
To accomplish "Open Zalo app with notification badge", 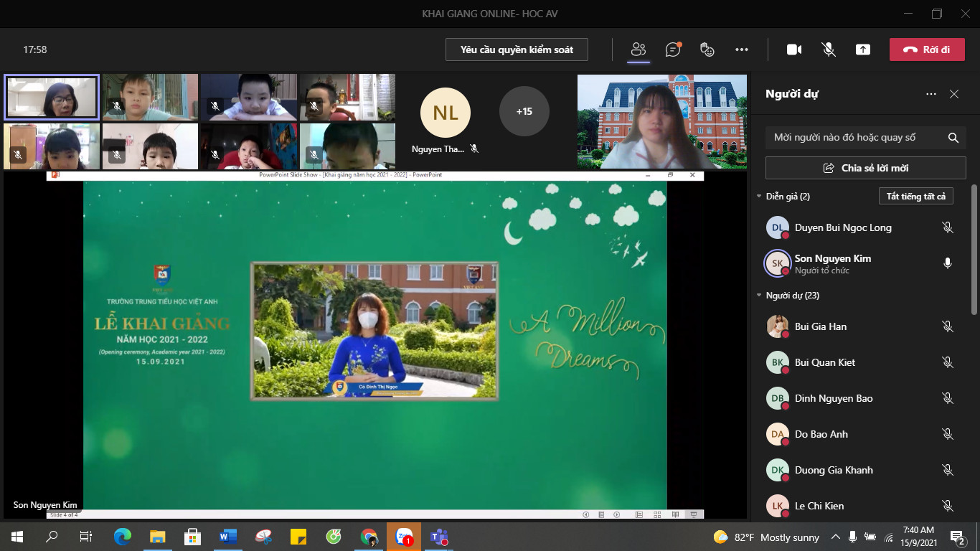I will [405, 536].
